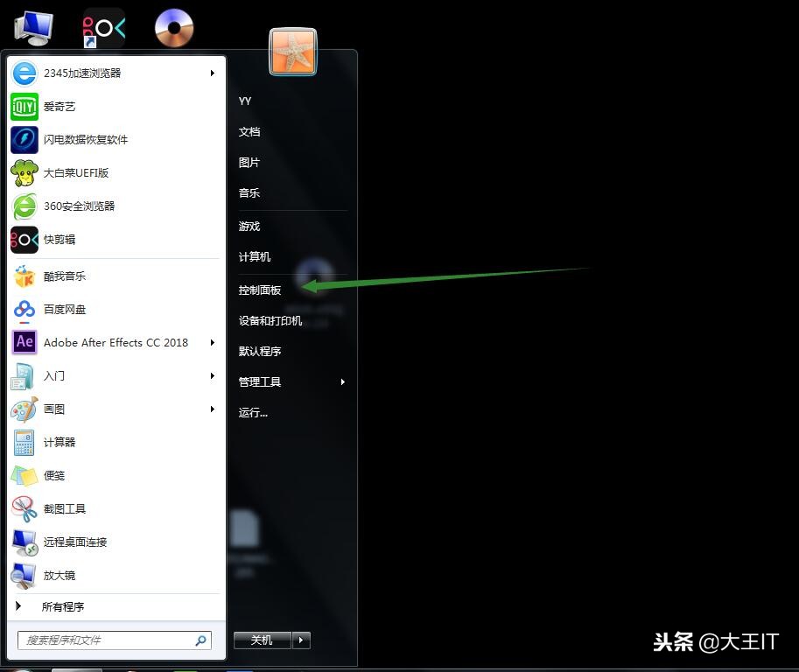Open 闪电数据恢复软件 recovery software
Image resolution: width=799 pixels, height=672 pixels.
pos(85,139)
